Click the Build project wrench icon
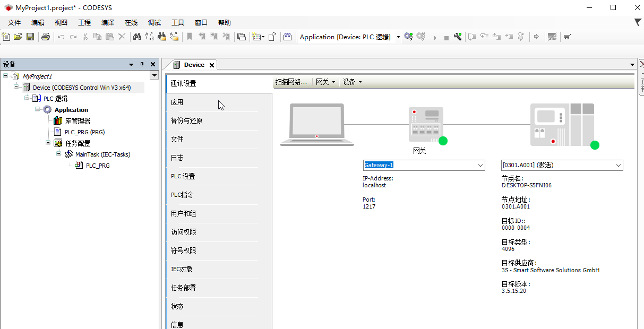644x329 pixels. pos(458,37)
